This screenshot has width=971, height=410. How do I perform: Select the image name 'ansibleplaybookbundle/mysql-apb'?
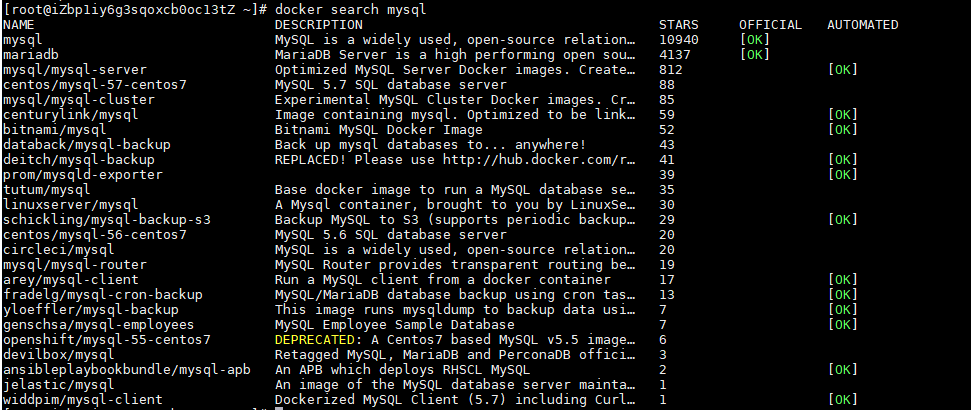127,370
